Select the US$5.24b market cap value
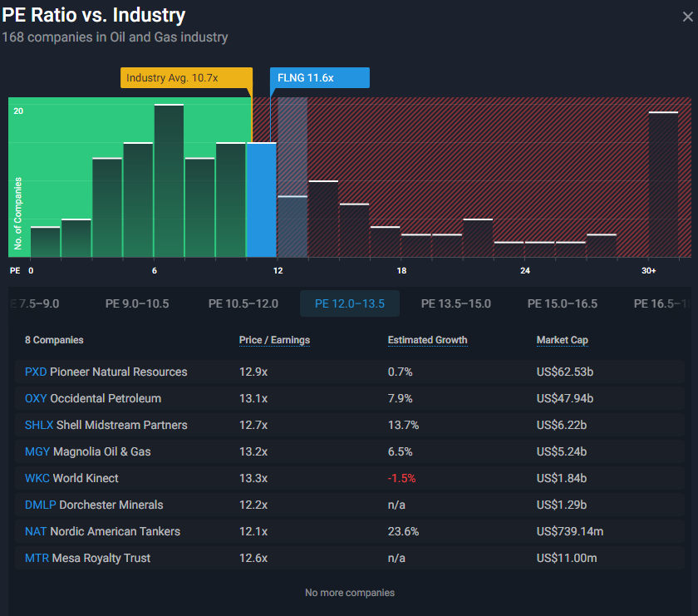Screen dimensions: 698x616 [562, 451]
